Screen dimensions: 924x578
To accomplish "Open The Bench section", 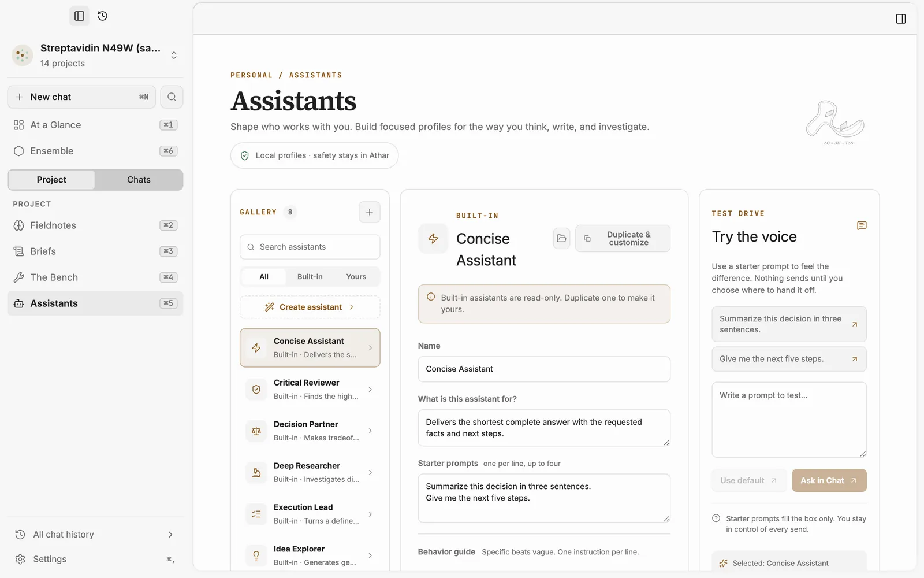I will click(x=95, y=277).
